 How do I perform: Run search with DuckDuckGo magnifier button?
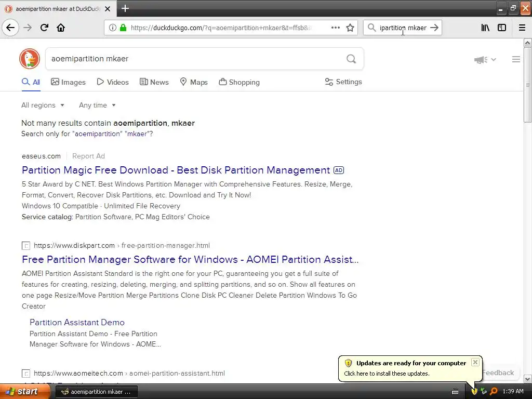(x=351, y=59)
